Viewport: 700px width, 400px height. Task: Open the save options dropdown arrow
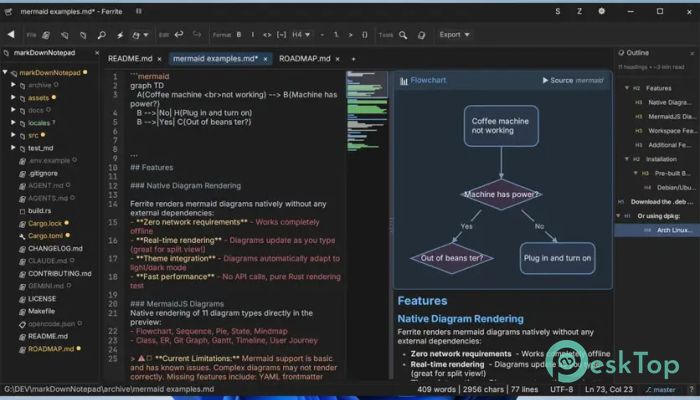(x=146, y=35)
